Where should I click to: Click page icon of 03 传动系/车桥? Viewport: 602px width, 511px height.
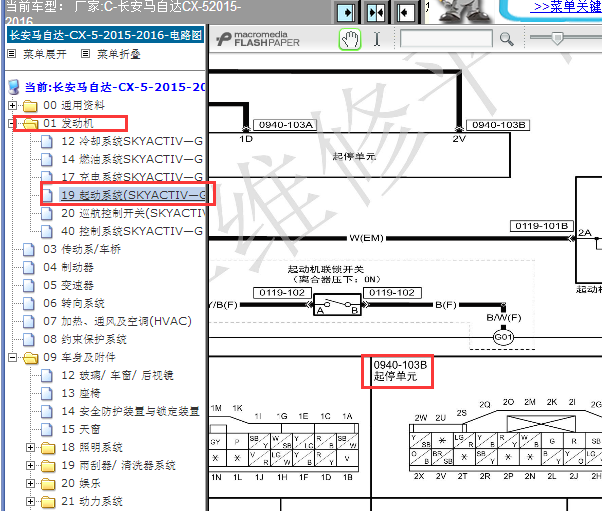point(29,250)
